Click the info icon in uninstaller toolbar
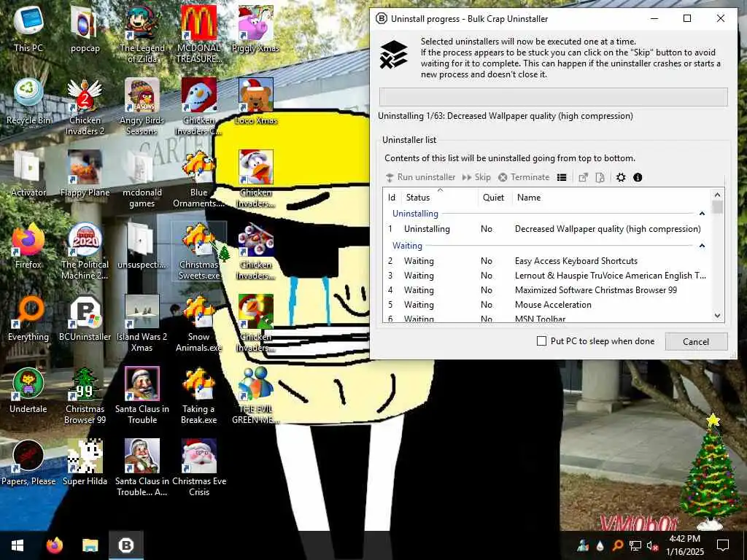747x560 pixels. pos(638,177)
